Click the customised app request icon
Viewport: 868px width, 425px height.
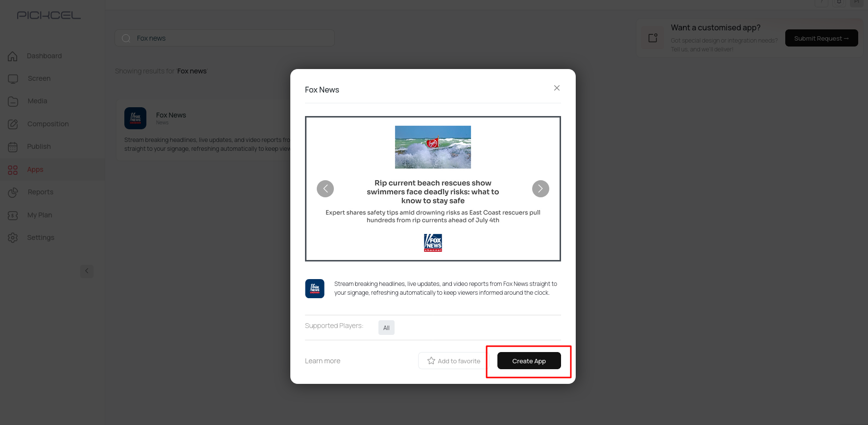[x=653, y=38]
